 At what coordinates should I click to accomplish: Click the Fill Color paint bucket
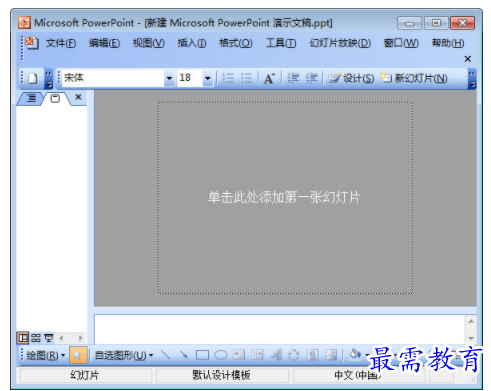[x=355, y=355]
